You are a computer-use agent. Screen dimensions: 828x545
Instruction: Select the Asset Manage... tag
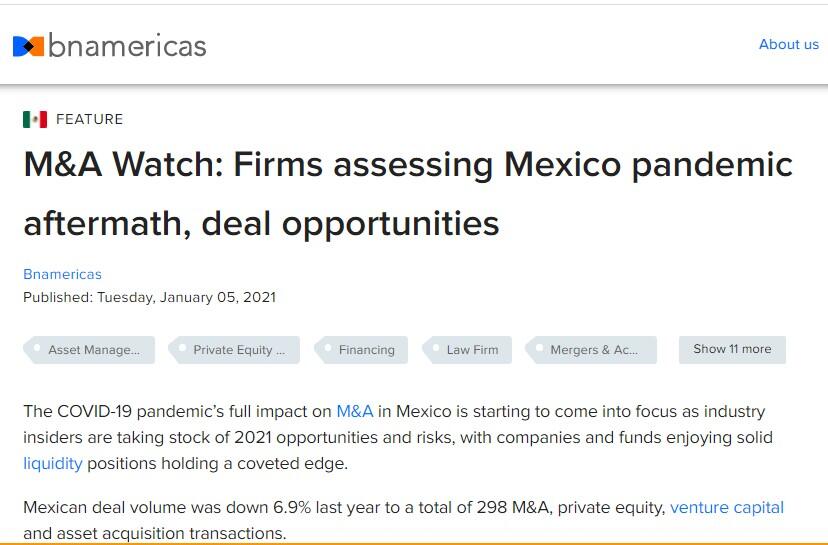tap(93, 350)
